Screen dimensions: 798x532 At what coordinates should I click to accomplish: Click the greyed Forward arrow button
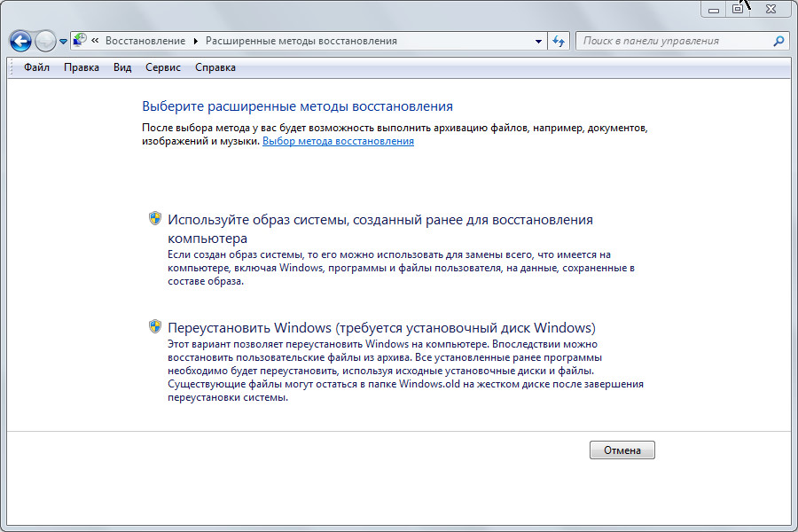click(x=45, y=42)
